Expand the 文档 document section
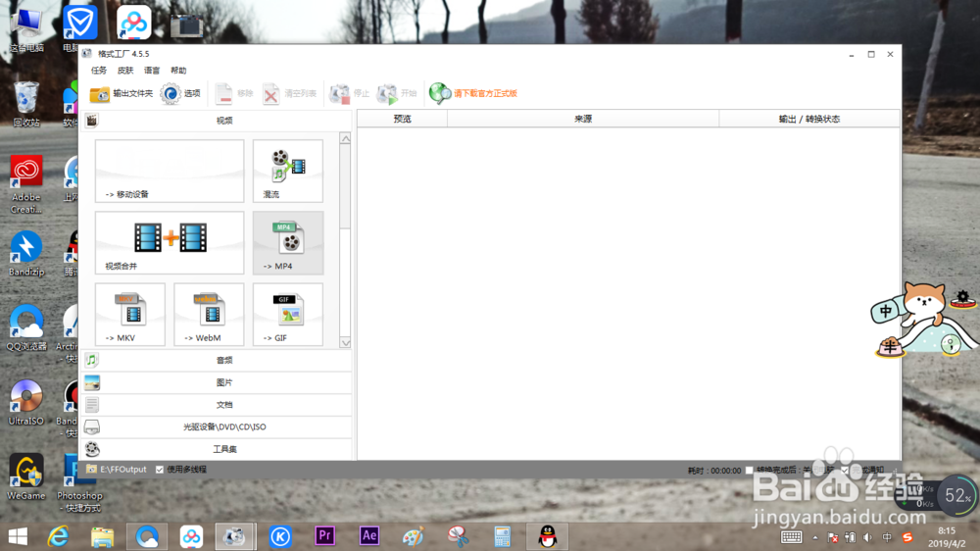The height and width of the screenshot is (551, 980). (x=217, y=405)
